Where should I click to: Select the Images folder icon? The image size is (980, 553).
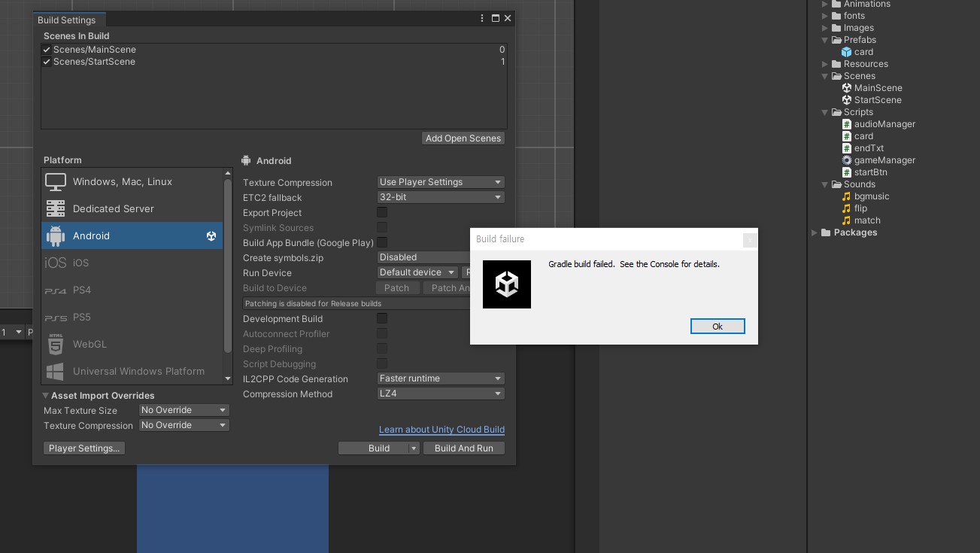click(836, 28)
